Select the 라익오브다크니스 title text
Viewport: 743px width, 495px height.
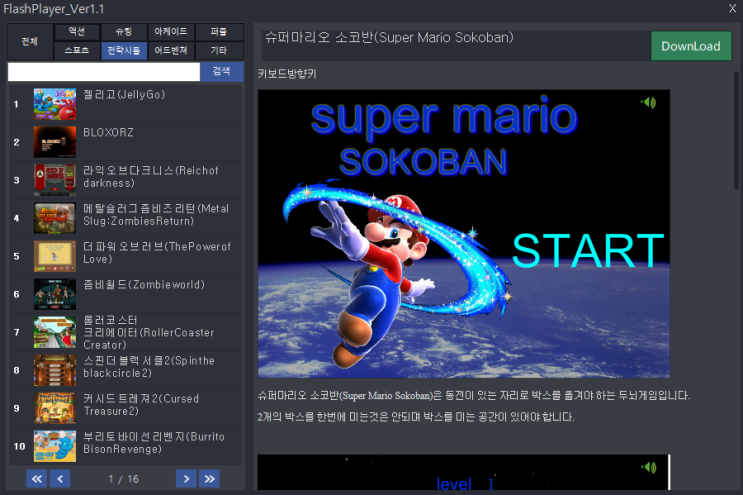(151, 177)
